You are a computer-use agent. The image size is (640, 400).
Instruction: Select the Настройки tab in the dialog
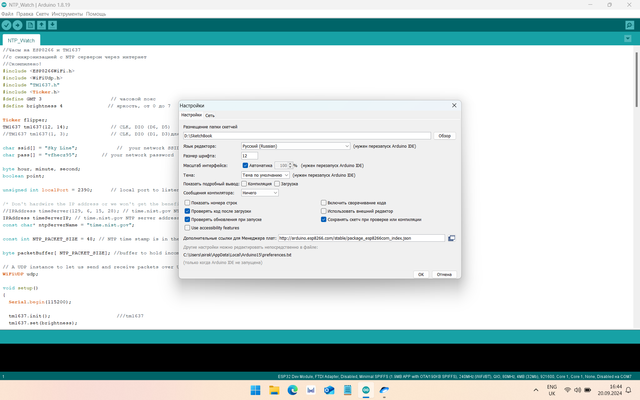(191, 115)
